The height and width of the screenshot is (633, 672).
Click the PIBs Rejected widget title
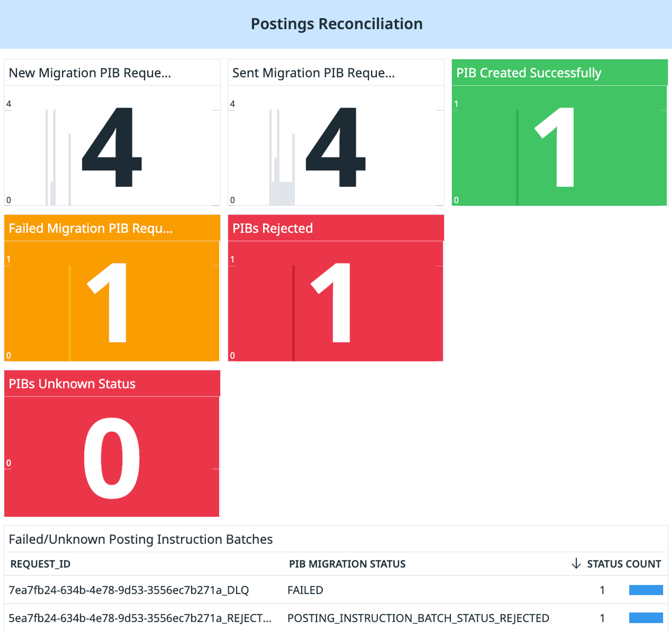click(x=272, y=228)
